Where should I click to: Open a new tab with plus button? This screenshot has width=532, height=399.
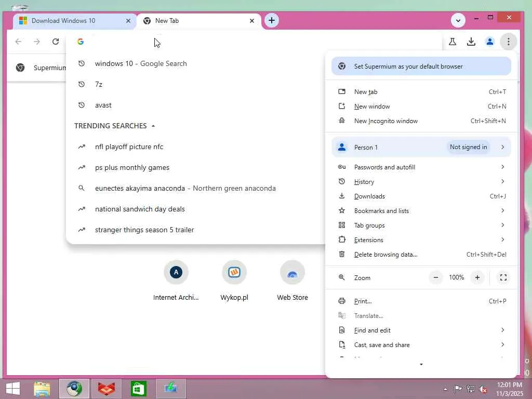[x=271, y=20]
